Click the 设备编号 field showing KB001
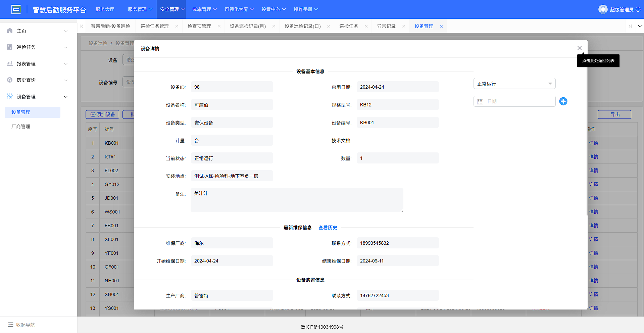Viewport: 644px width, 333px height. tap(398, 123)
